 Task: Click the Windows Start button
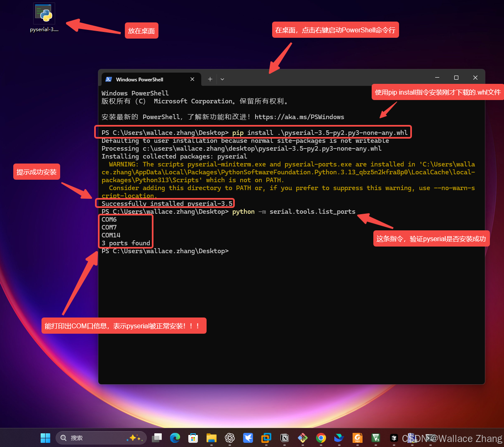click(45, 438)
